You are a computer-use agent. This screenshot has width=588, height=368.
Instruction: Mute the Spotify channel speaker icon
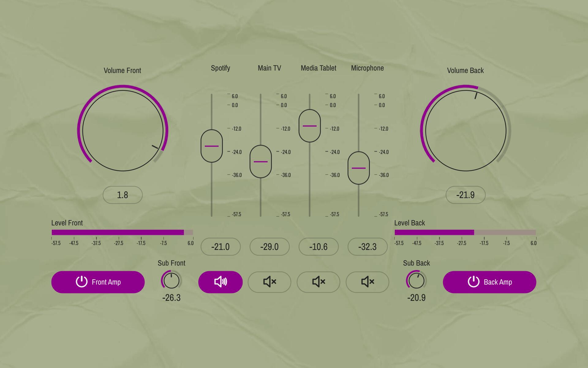pos(220,282)
